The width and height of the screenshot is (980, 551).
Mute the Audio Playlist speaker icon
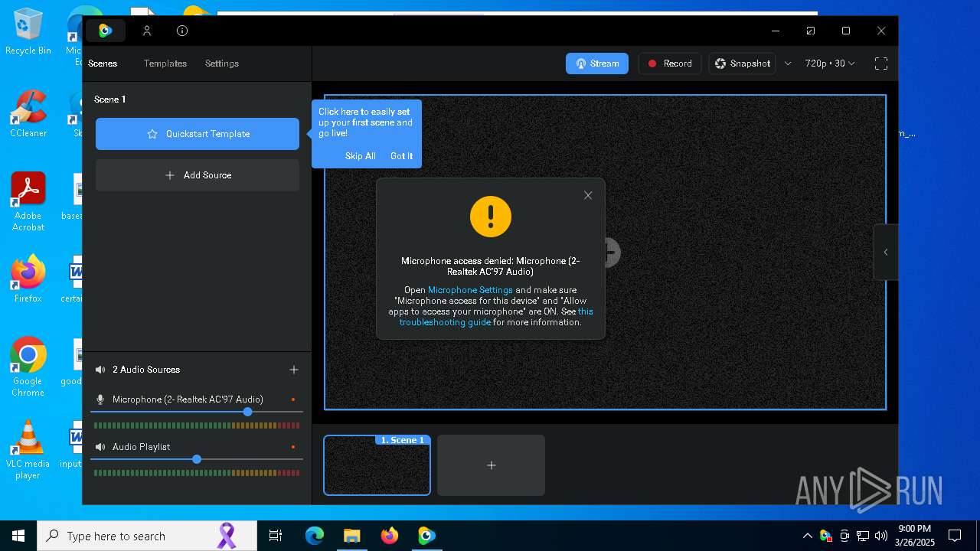tap(100, 447)
